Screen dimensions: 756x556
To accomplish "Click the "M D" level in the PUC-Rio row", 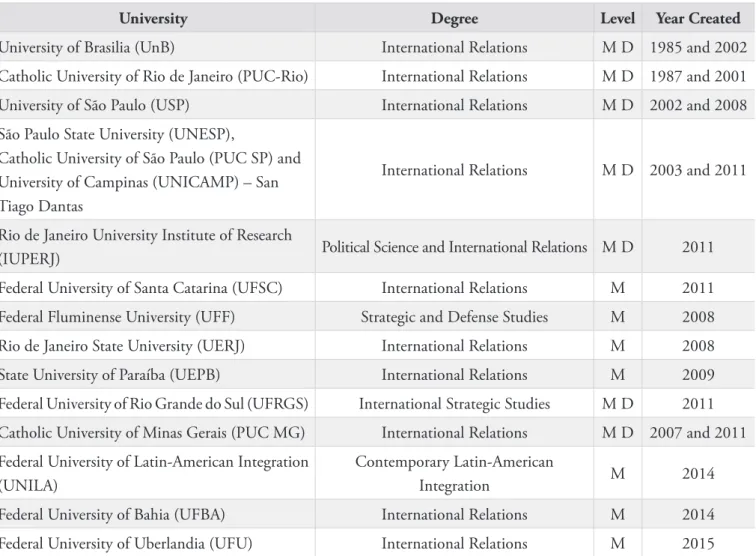I will (618, 76).
